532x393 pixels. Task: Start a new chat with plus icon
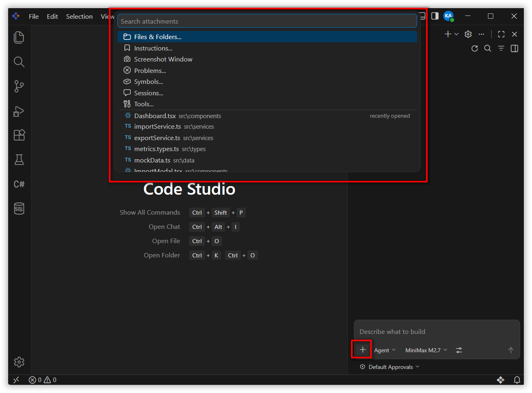click(448, 34)
